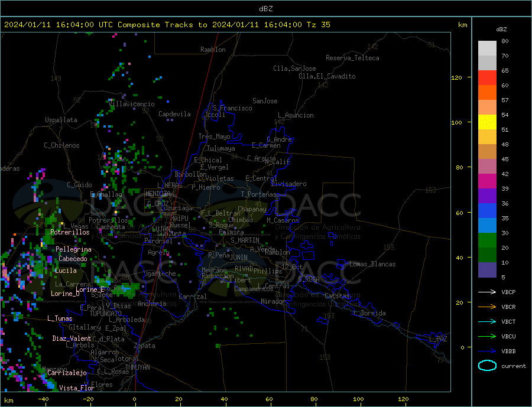Click the Uspallata town label

click(x=61, y=120)
